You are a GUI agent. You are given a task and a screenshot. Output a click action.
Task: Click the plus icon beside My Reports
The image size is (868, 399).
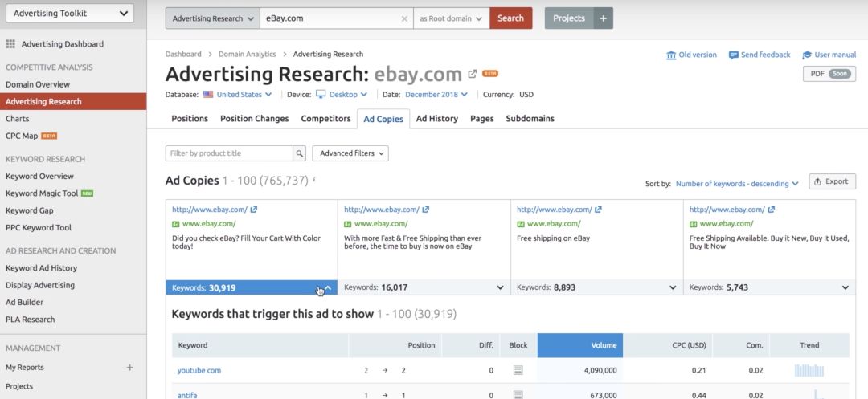coord(129,367)
